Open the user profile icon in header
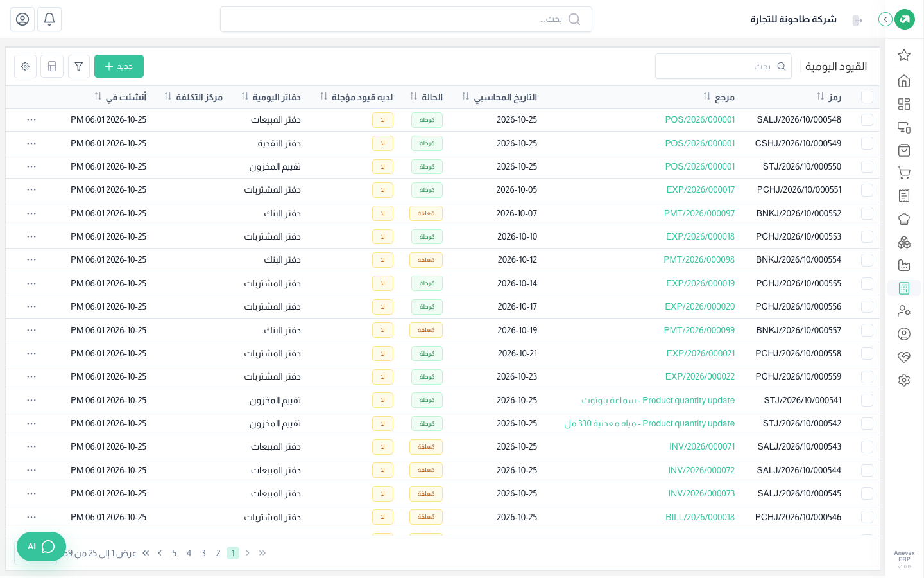924x578 pixels. point(22,19)
